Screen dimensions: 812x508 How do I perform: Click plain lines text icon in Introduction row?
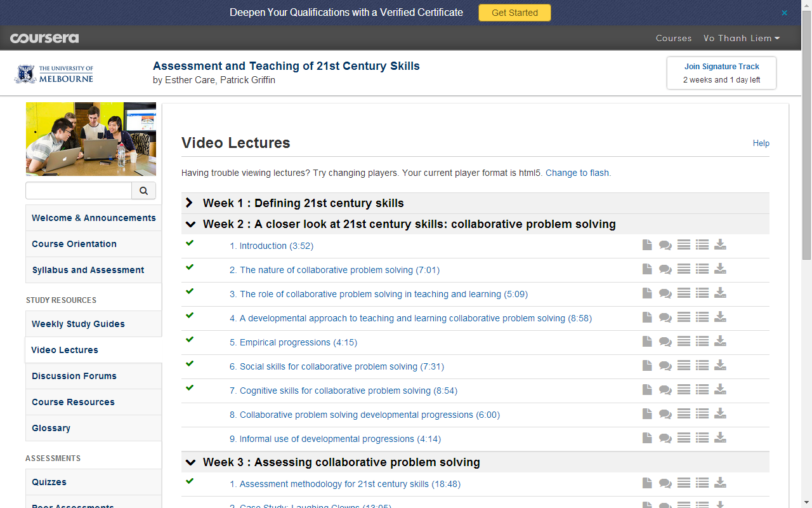pos(683,245)
